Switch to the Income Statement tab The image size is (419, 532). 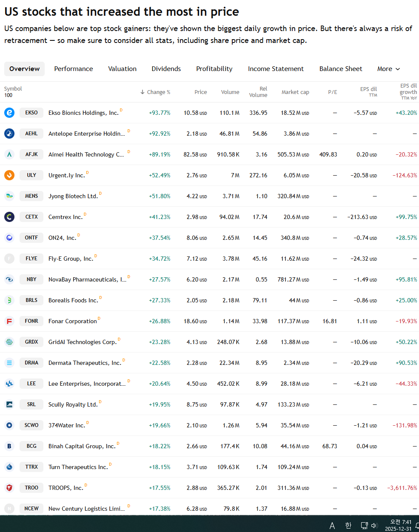click(276, 69)
